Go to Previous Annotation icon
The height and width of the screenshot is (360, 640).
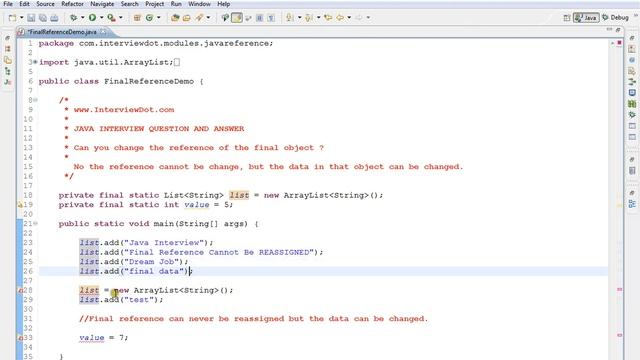[x=309, y=18]
